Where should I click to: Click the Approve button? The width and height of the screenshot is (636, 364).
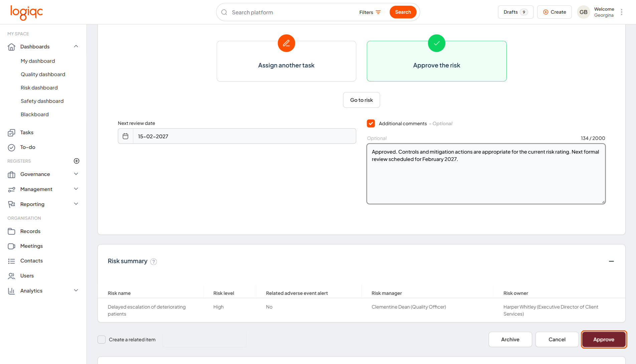[604, 340]
